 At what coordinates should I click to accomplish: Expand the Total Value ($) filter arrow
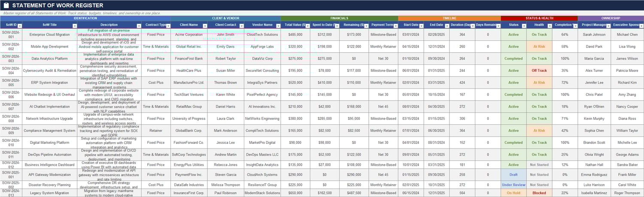coord(307,25)
